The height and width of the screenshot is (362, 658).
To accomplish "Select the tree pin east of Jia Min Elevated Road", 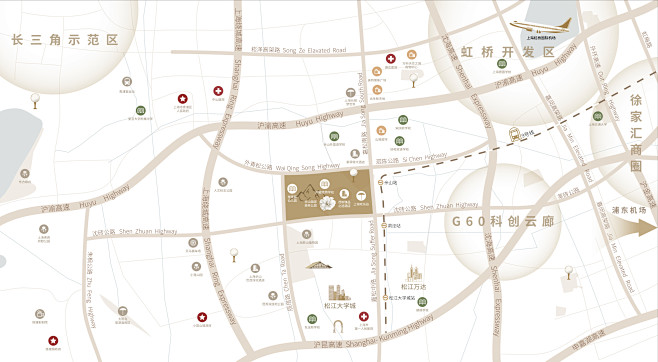I will pos(569,272).
